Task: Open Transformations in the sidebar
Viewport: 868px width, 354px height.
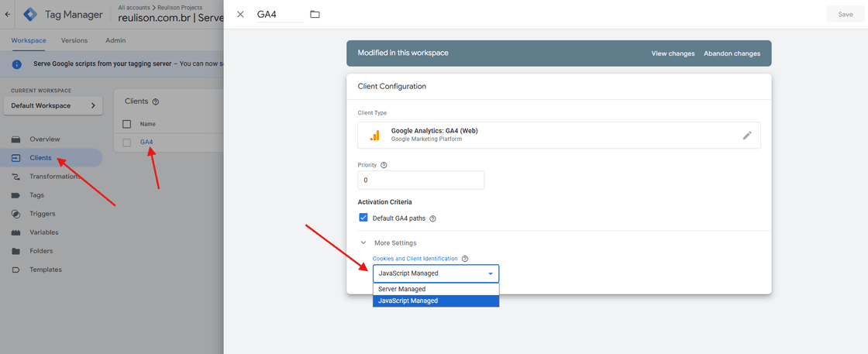Action: pos(54,177)
